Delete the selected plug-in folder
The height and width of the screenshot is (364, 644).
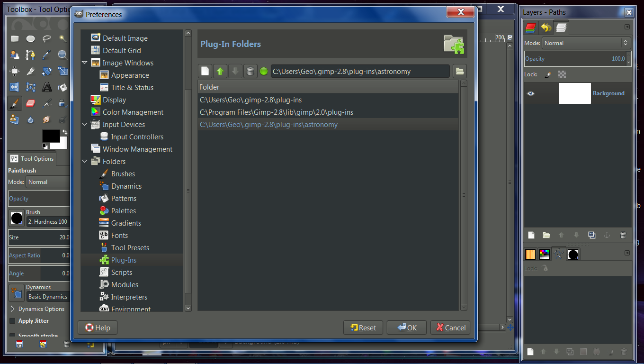coord(250,72)
